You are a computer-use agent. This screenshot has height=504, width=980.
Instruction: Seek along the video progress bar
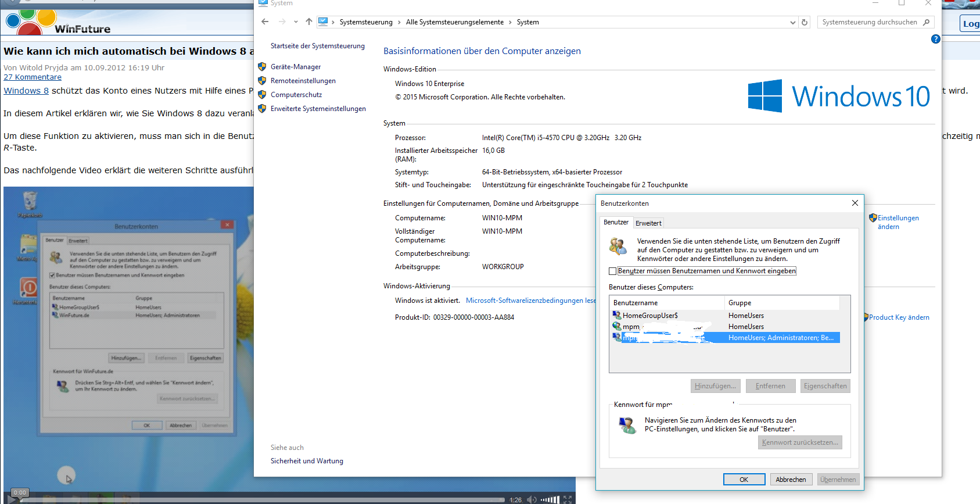264,499
